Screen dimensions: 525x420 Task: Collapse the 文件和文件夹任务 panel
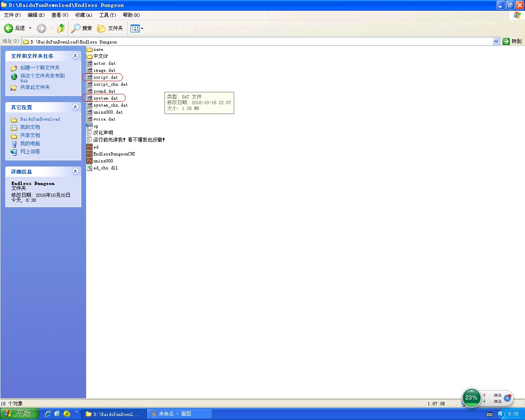[75, 56]
